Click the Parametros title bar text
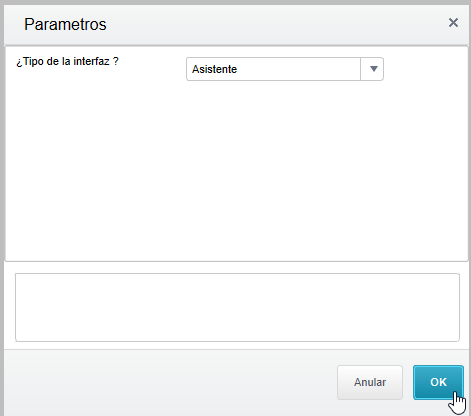 click(65, 24)
